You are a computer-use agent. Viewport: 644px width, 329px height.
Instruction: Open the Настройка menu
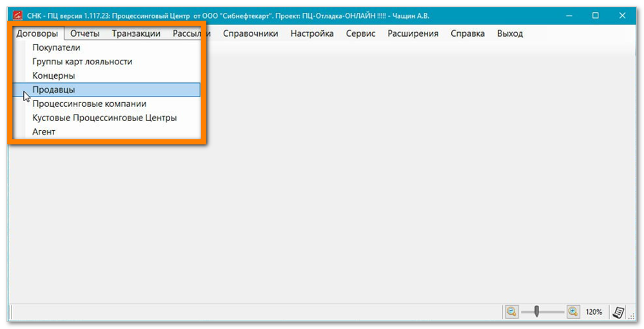[312, 33]
